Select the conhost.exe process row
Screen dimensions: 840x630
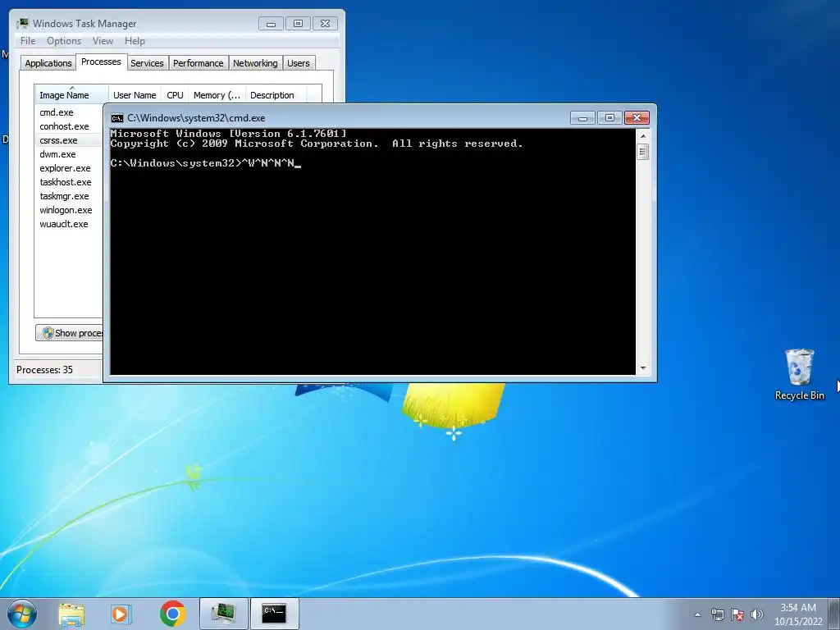69,126
